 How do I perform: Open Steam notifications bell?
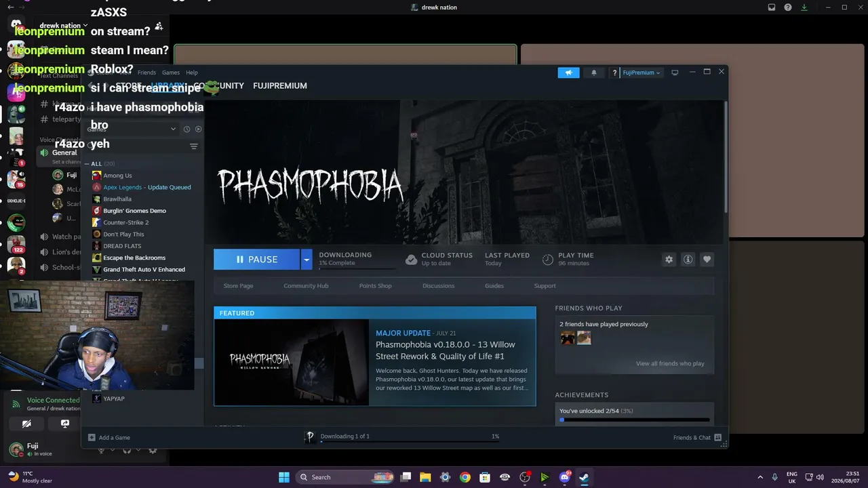pos(594,73)
